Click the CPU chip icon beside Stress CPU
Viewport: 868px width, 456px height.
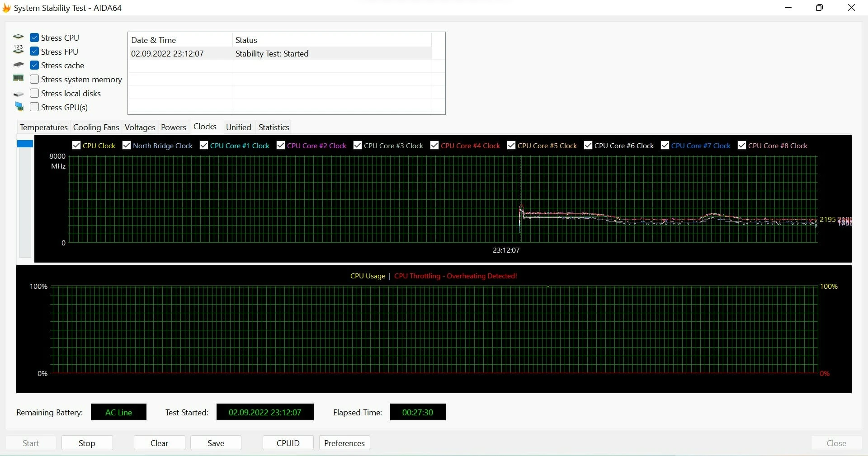coord(19,37)
